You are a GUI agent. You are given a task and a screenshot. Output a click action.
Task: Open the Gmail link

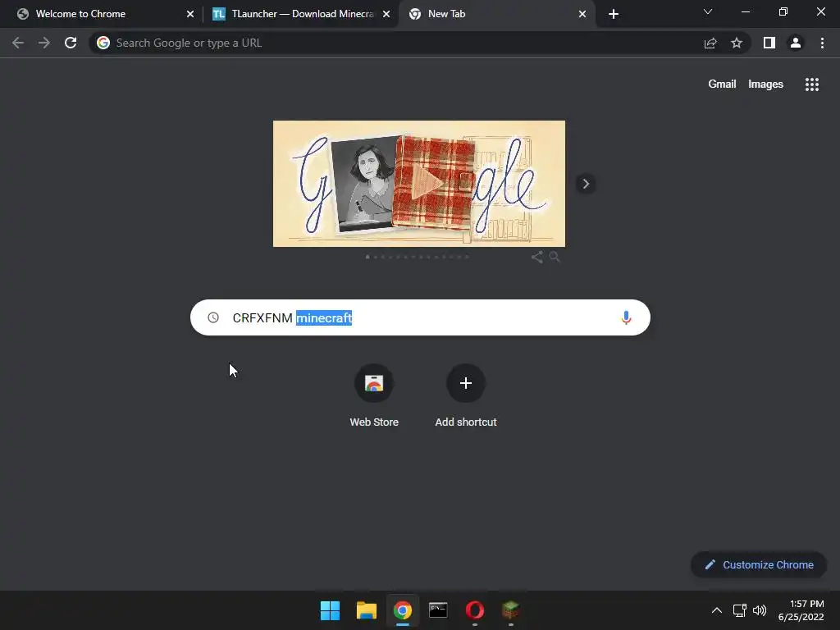pyautogui.click(x=722, y=84)
